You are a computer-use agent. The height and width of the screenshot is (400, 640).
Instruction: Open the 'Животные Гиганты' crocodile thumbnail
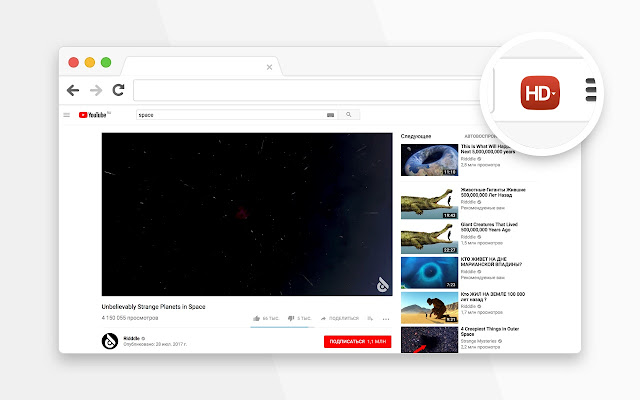click(429, 203)
